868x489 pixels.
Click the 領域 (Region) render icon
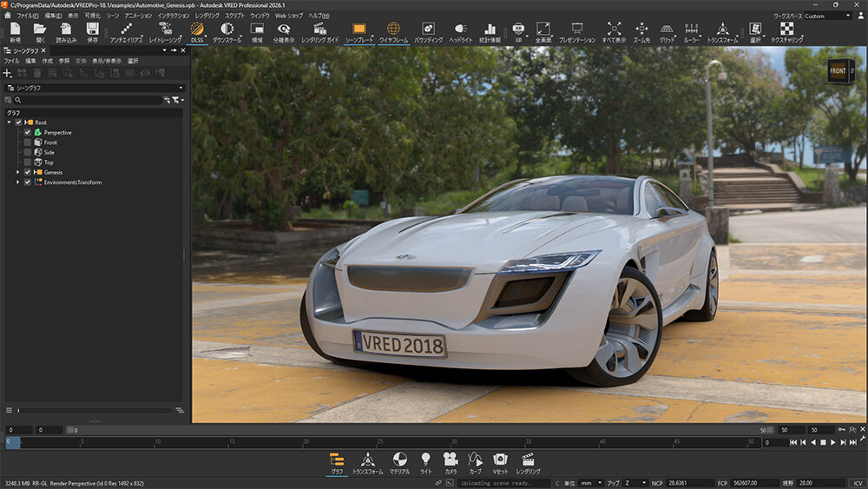point(257,32)
